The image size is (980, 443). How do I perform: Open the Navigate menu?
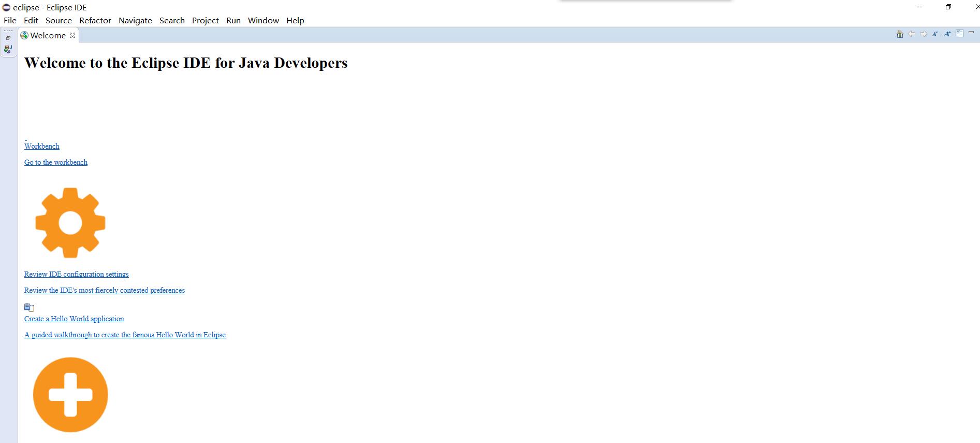pyautogui.click(x=135, y=20)
